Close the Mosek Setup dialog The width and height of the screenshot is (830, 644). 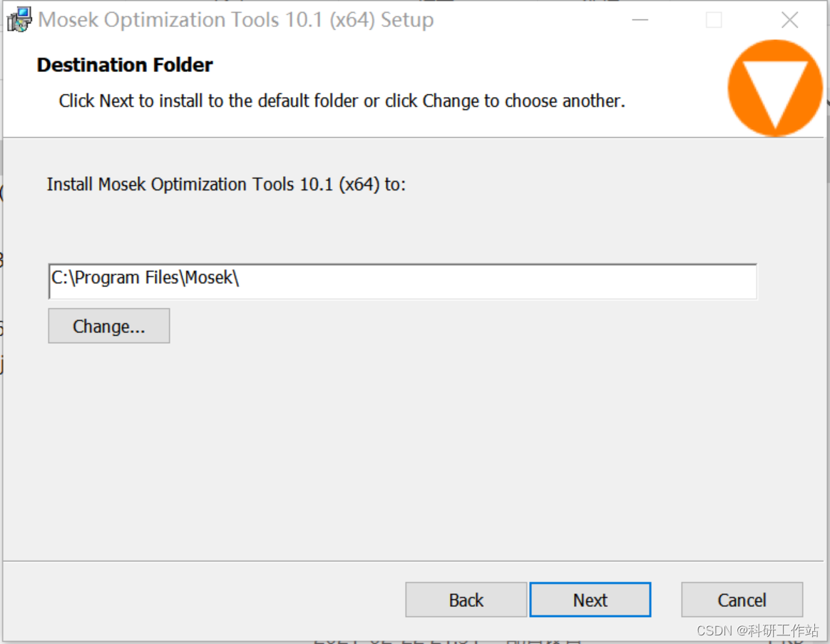[789, 20]
